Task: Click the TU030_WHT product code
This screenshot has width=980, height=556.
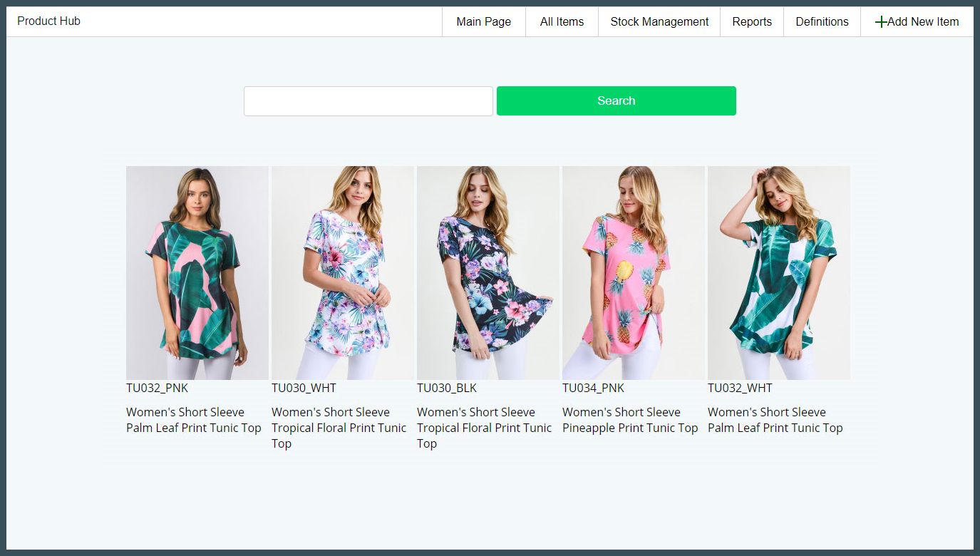Action: [x=304, y=388]
